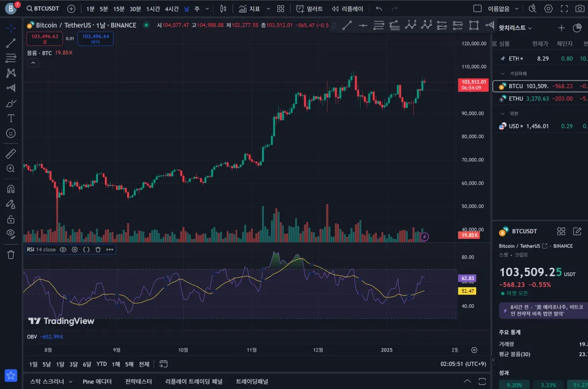The width and height of the screenshot is (588, 389).
Task: Select the trend line drawing tool
Action: point(10,43)
